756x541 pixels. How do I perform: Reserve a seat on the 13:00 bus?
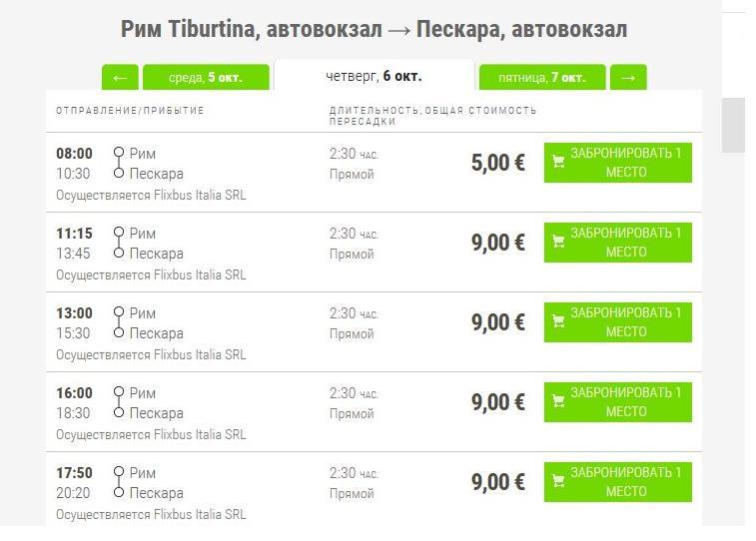(x=625, y=322)
